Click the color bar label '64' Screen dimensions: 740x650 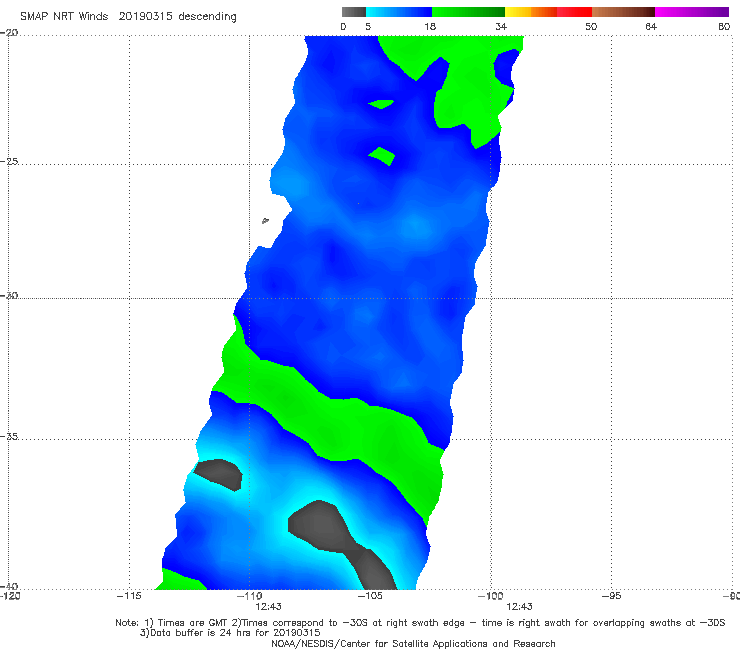click(651, 26)
